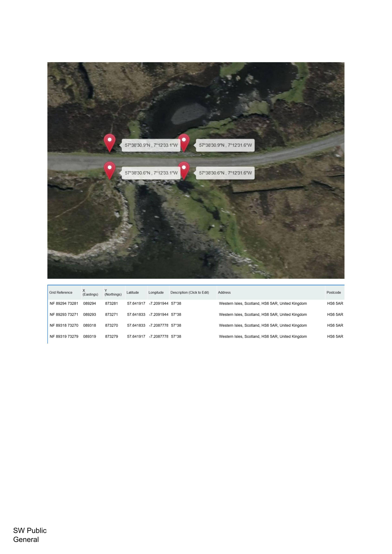This screenshot has height=554, width=392.
Task: Select grid reference NF 89293 73271
Action: point(64,315)
